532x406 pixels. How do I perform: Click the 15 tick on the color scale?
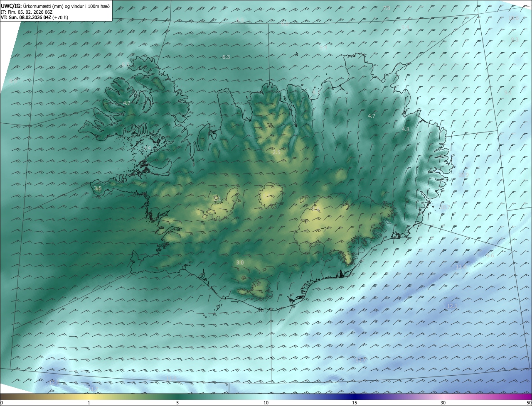click(x=355, y=403)
